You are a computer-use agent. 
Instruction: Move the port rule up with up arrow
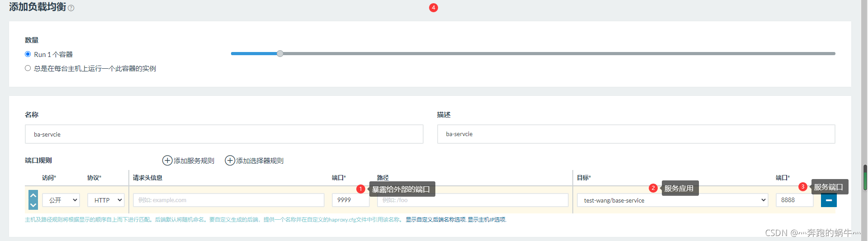point(33,195)
